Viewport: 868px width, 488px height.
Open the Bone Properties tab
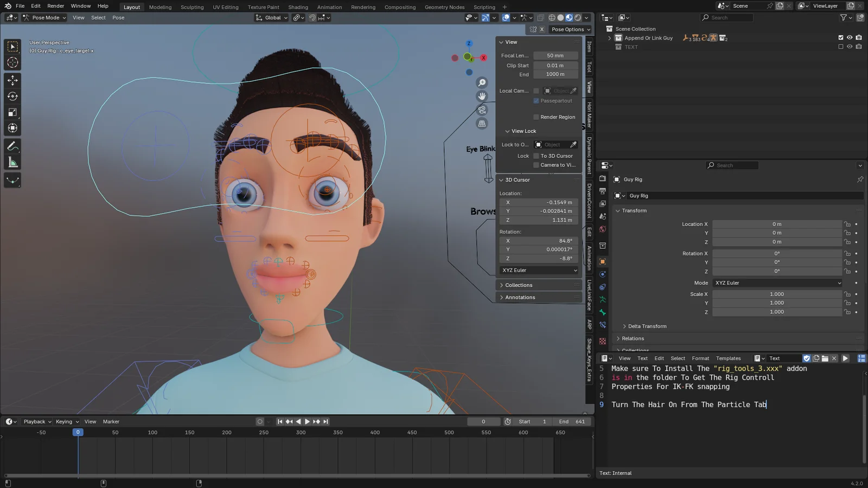(602, 311)
